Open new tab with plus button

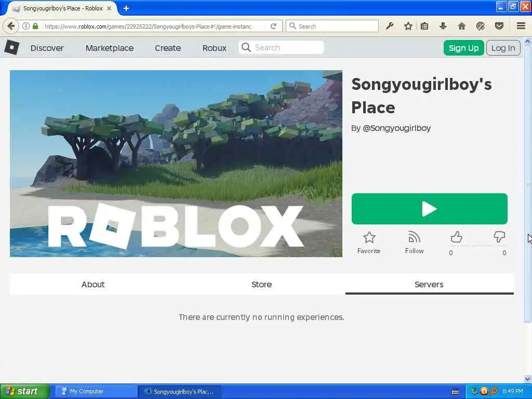[x=126, y=8]
